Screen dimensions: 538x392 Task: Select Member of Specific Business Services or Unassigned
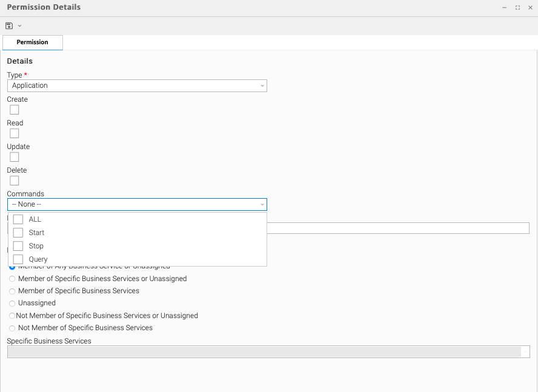[12, 279]
